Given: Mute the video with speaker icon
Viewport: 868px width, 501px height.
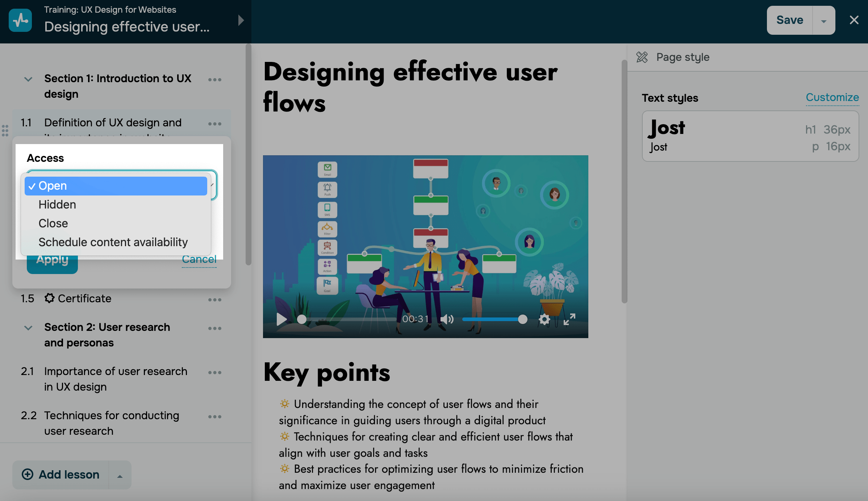Looking at the screenshot, I should [447, 319].
